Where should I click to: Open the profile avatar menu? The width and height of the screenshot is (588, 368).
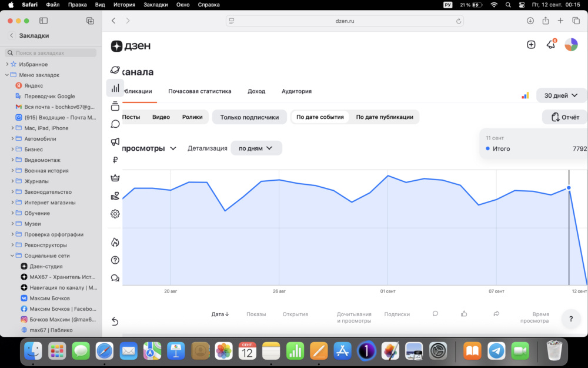[x=571, y=45]
